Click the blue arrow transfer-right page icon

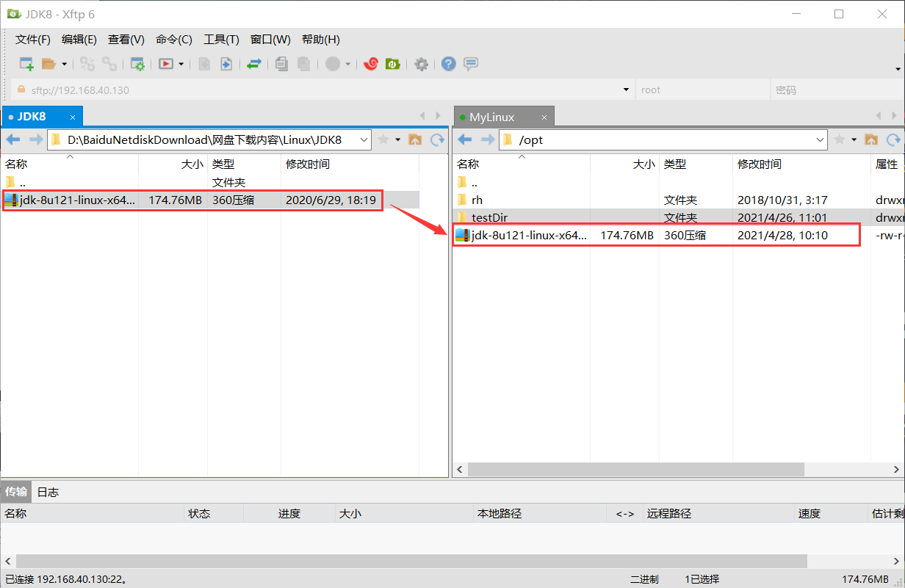(x=226, y=64)
